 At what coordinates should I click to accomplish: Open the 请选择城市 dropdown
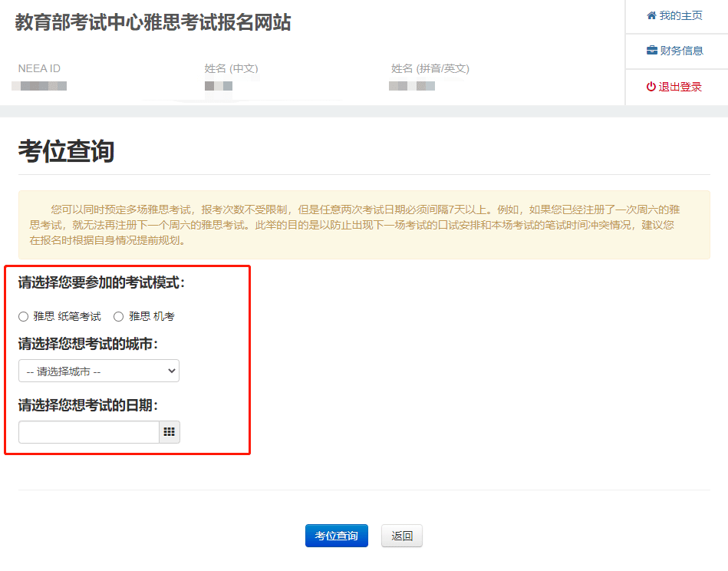pos(99,371)
